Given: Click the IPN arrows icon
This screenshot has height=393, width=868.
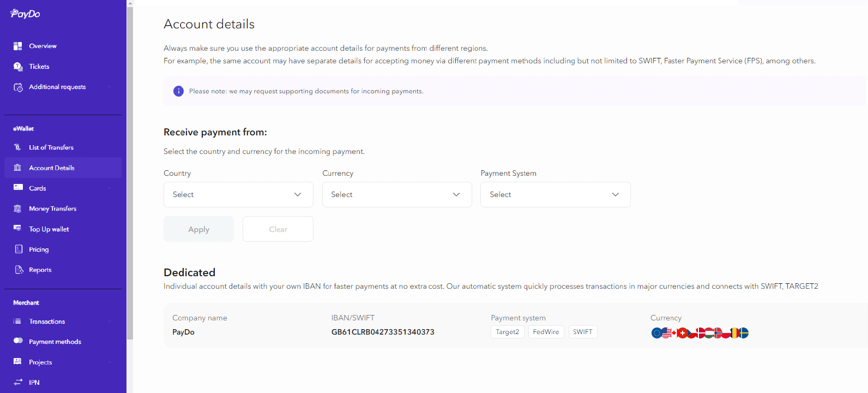Looking at the screenshot, I should pos(18,382).
